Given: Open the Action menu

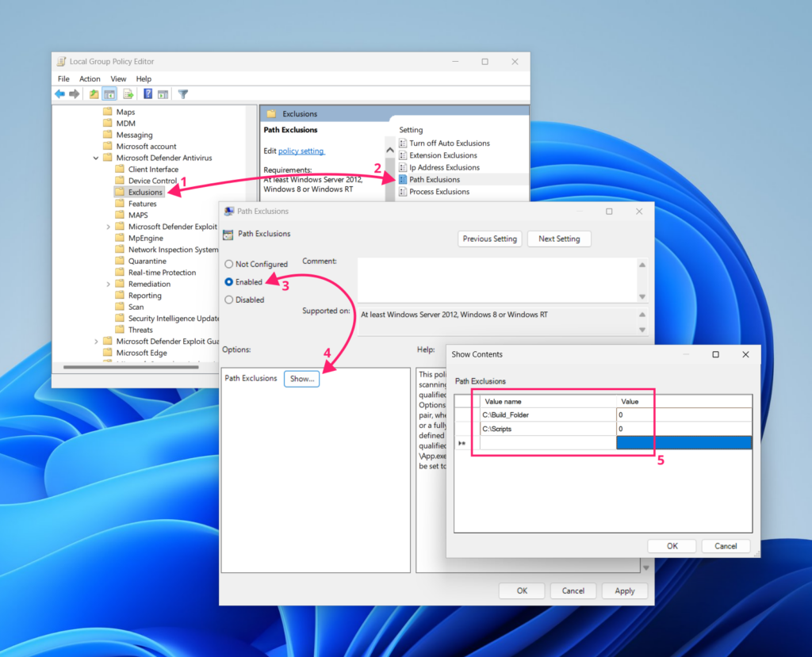Looking at the screenshot, I should tap(90, 78).
